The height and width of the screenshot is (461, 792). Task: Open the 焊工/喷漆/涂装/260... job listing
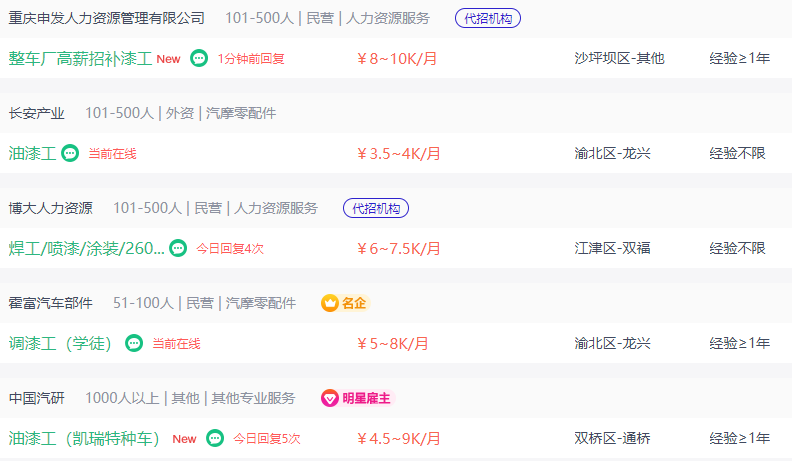click(x=86, y=248)
